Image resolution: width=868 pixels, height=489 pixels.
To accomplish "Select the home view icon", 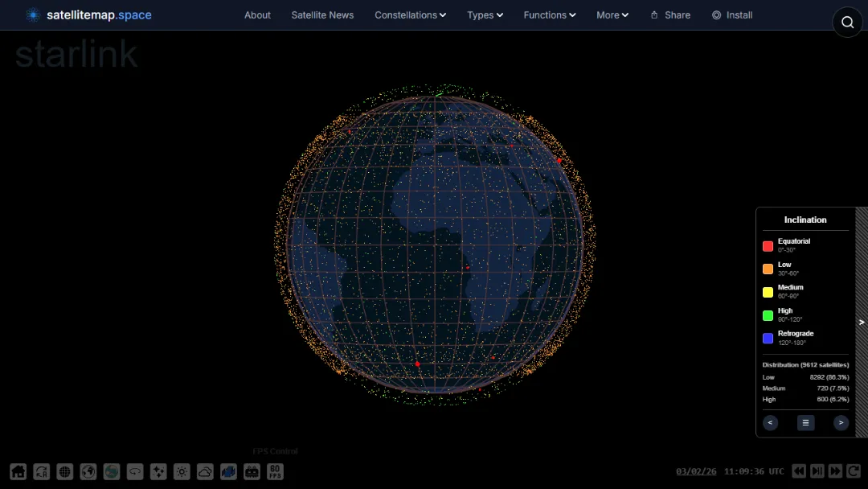I will (x=18, y=472).
